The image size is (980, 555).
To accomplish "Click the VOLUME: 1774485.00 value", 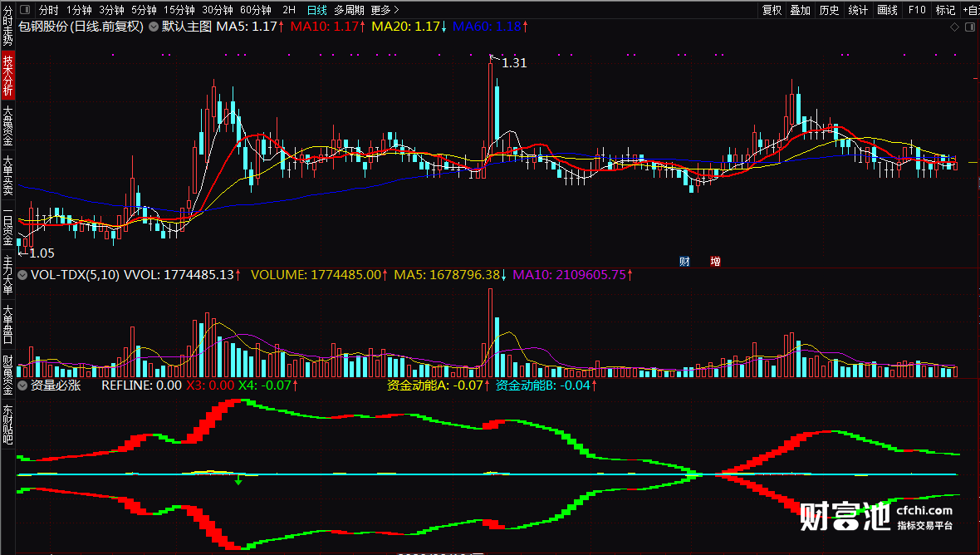I will point(320,275).
